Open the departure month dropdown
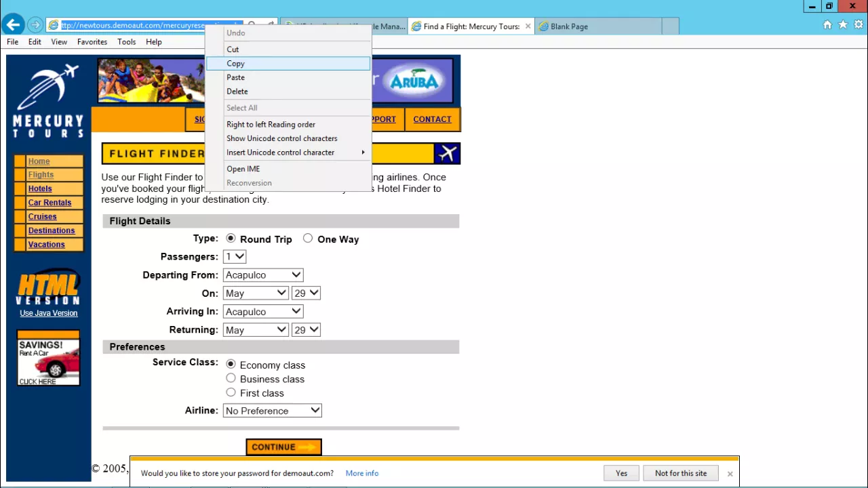This screenshot has width=868, height=488. click(x=256, y=293)
